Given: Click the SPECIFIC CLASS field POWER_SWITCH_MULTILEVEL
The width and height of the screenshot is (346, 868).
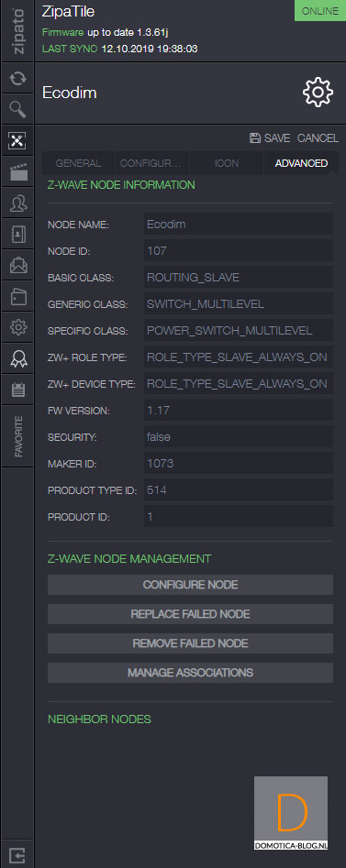Looking at the screenshot, I should [x=239, y=331].
